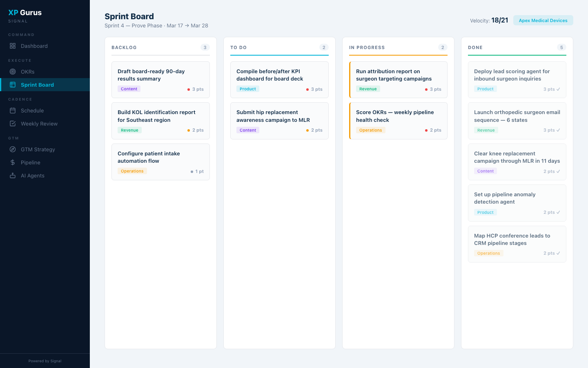Open OKRs from the Execute section

[13, 72]
